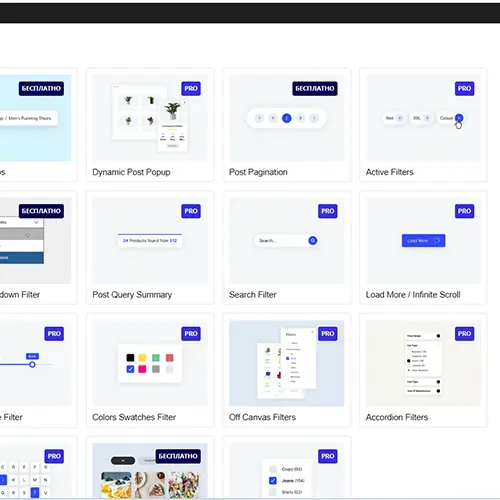Click PRO badge on Load More card
500x500 pixels.
pos(464,211)
